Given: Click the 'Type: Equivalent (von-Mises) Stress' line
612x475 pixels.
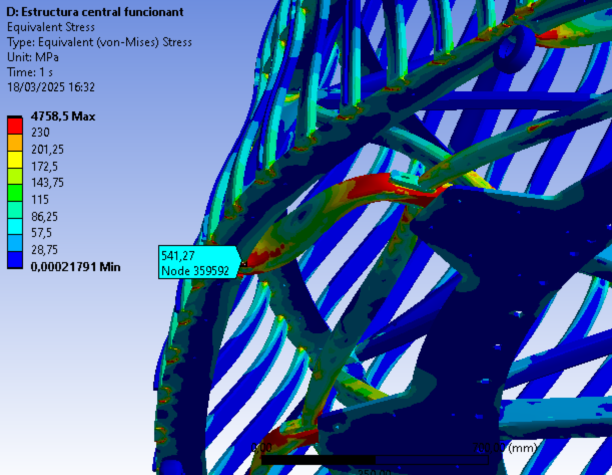Looking at the screenshot, I should point(99,42).
